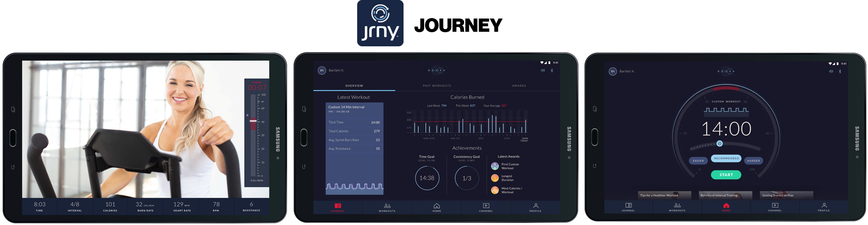Click the 129 bpm HEART RATE readout
Screen dimensions: 868x225
point(182,206)
